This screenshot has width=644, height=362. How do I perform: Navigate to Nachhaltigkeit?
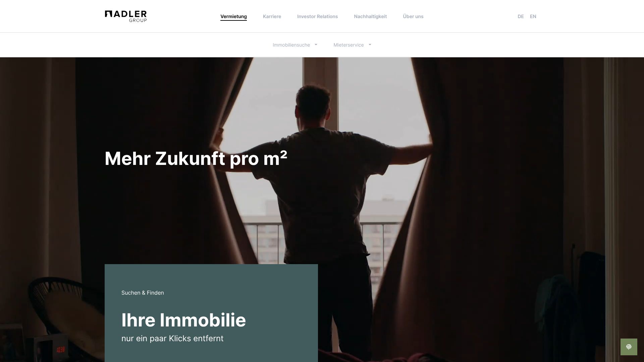pyautogui.click(x=370, y=16)
